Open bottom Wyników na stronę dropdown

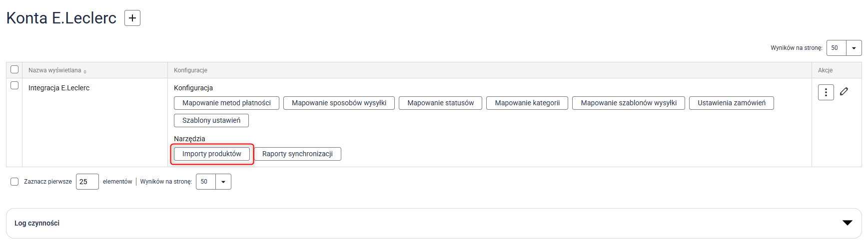[223, 182]
